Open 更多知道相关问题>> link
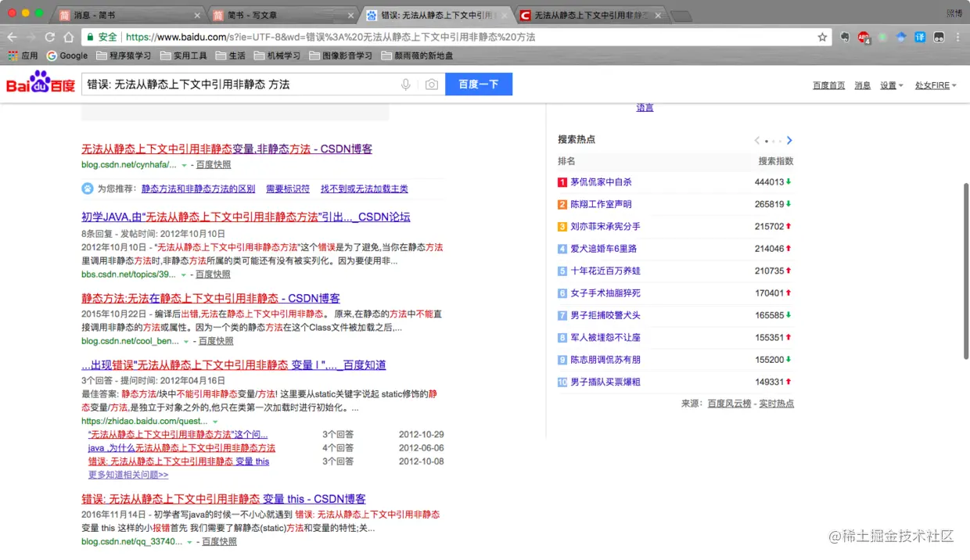Image resolution: width=970 pixels, height=560 pixels. [x=128, y=474]
